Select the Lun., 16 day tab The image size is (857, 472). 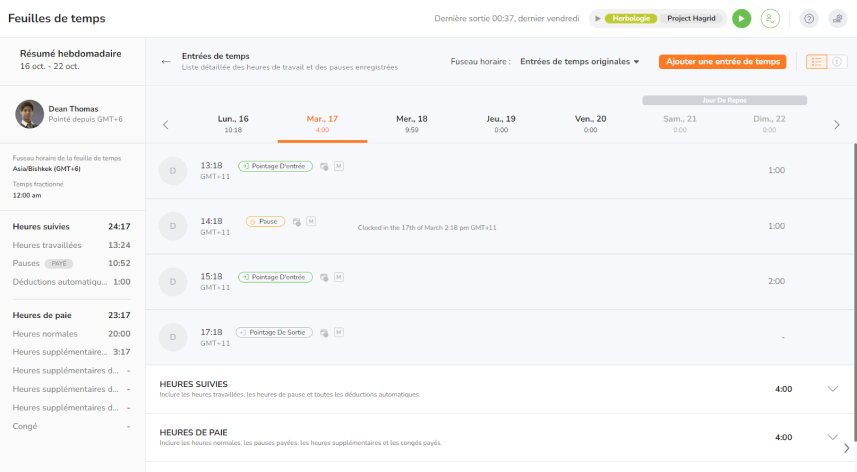click(233, 124)
